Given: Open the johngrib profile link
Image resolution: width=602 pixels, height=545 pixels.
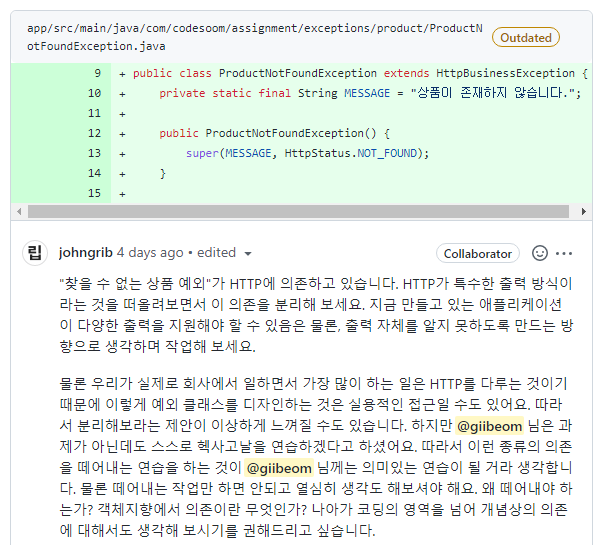Looking at the screenshot, I should [86, 253].
